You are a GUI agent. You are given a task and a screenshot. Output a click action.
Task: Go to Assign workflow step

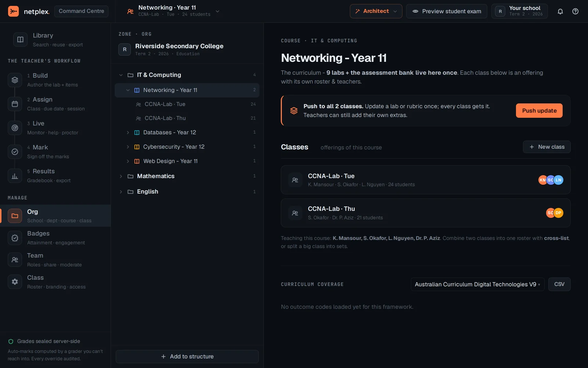click(x=56, y=104)
